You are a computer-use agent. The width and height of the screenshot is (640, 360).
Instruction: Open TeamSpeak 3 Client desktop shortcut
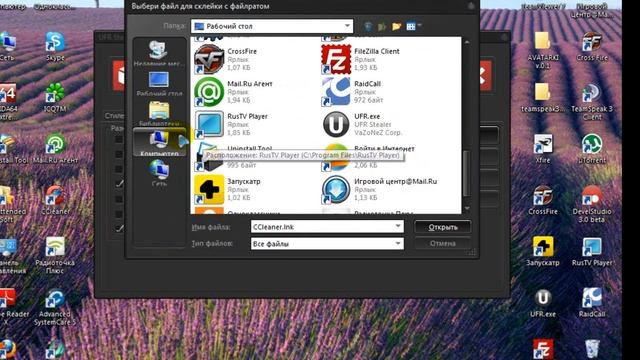[592, 101]
